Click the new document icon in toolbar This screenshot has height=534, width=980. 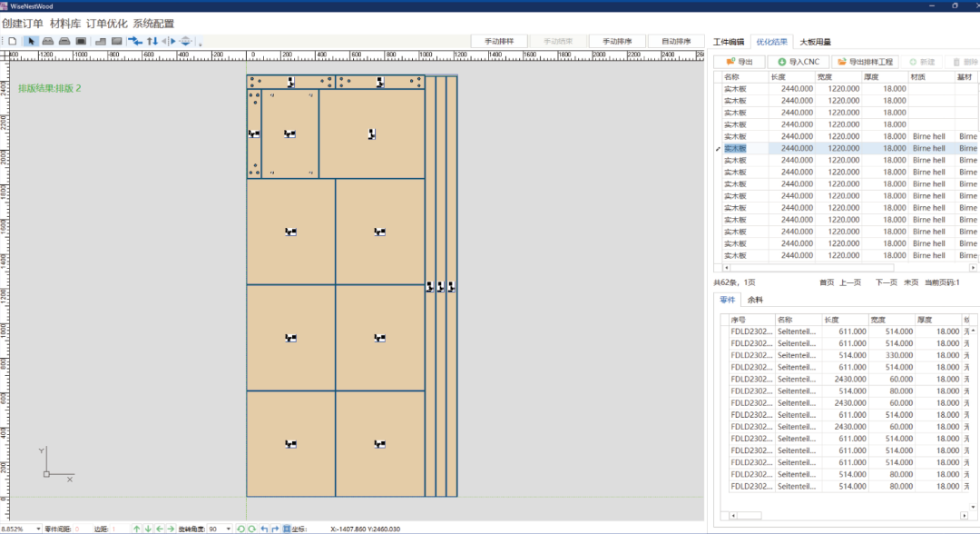(13, 41)
